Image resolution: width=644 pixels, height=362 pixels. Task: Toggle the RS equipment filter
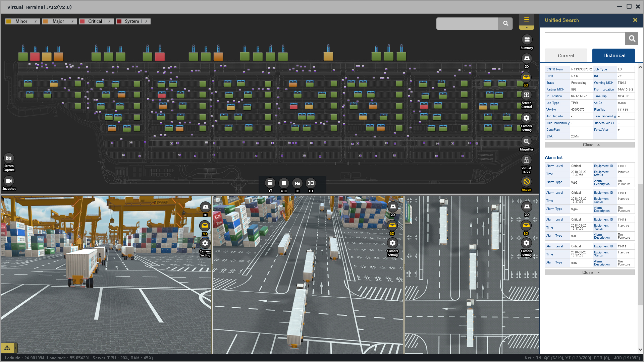(297, 183)
